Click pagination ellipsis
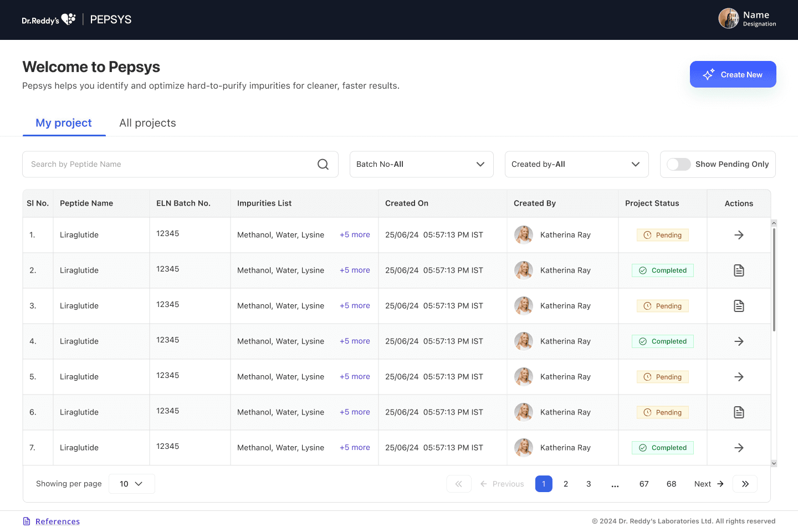The image size is (798, 532). click(x=615, y=485)
